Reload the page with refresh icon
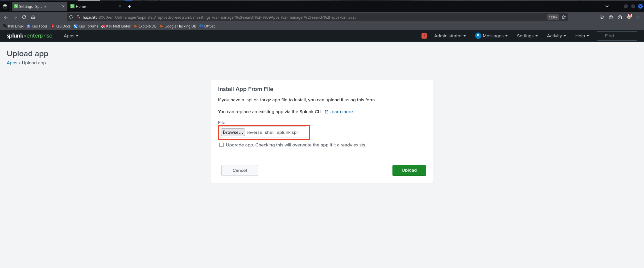The width and height of the screenshot is (644, 268). 24,17
